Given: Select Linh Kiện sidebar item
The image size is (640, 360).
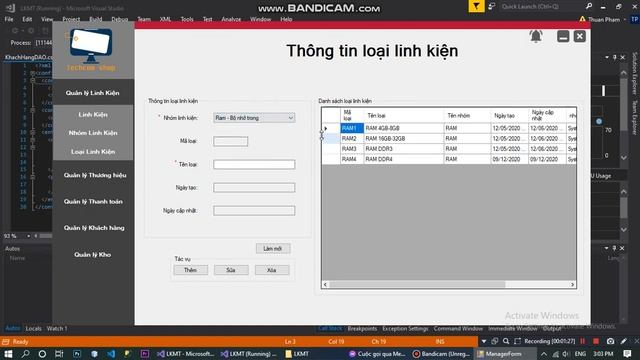Looking at the screenshot, I should [x=93, y=114].
